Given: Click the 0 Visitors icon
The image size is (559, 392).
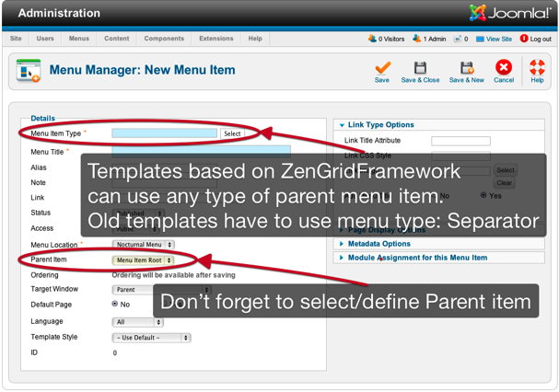Looking at the screenshot, I should tap(372, 39).
